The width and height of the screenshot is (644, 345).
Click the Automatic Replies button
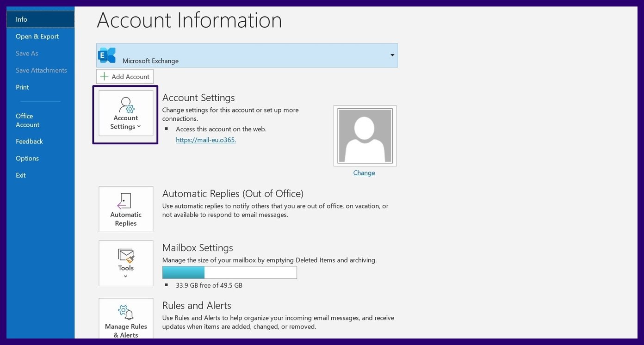click(x=126, y=209)
